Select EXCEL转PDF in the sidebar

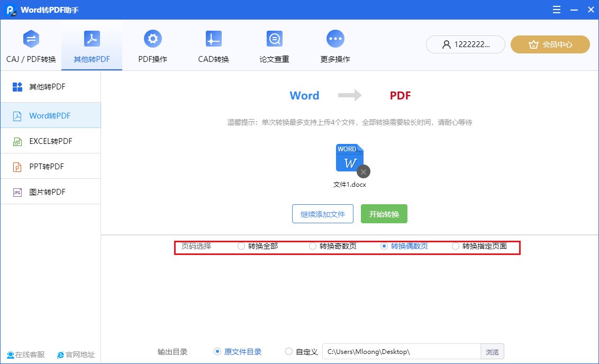[51, 141]
